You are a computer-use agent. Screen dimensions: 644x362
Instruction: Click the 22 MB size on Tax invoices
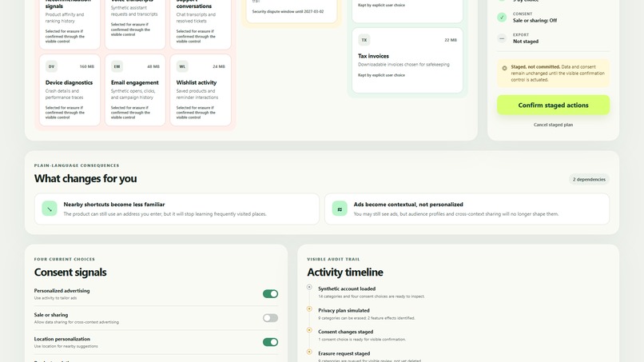pos(451,40)
